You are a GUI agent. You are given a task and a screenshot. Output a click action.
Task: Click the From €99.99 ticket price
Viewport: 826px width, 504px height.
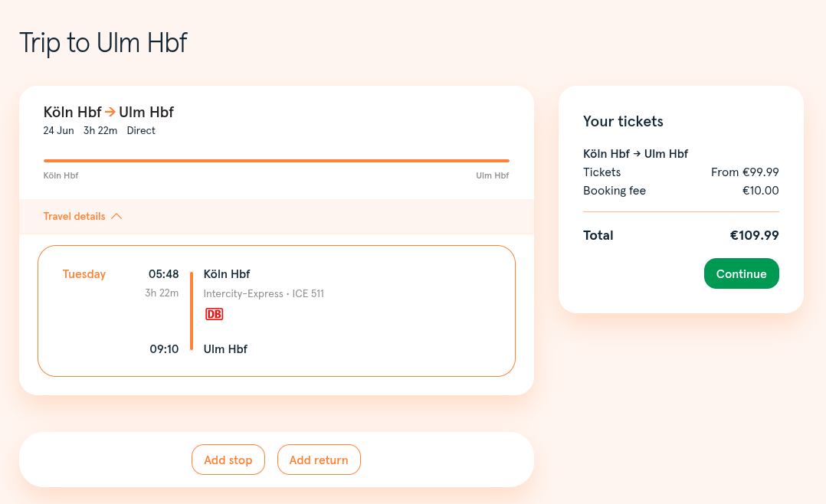point(745,172)
